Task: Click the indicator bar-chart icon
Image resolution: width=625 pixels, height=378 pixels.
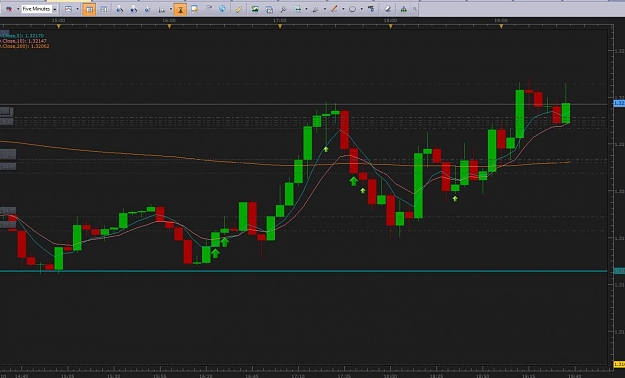Action: [x=162, y=9]
